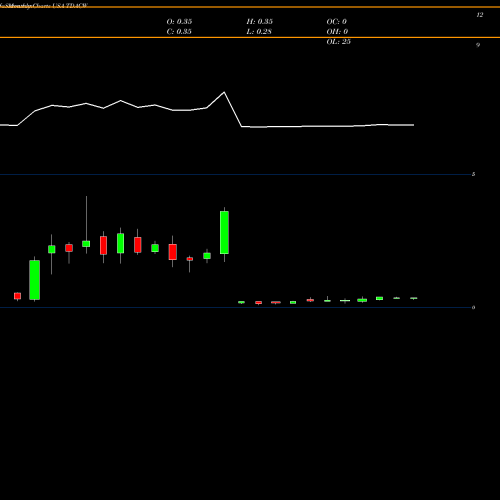Click the OH: 0 readout

pos(337,32)
